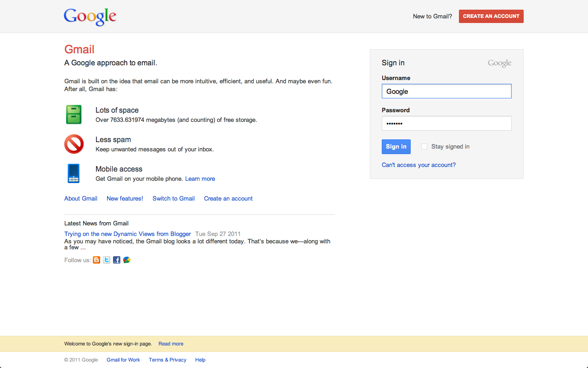Open the Terms & Privacy footer link

click(168, 360)
